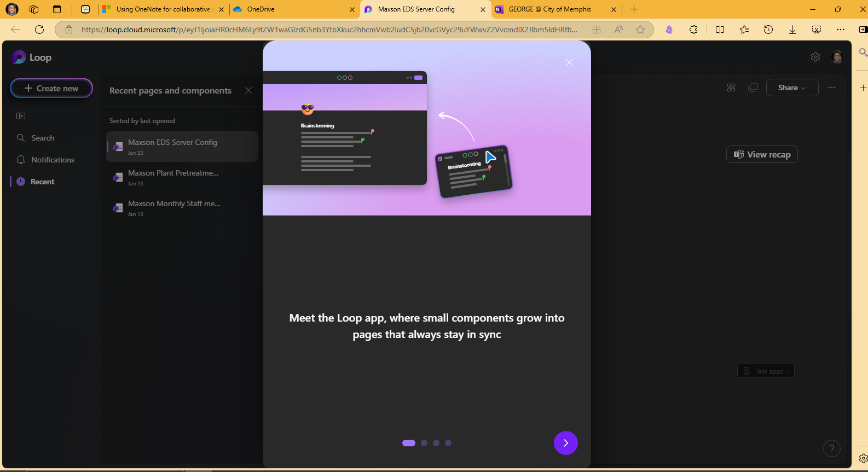
Task: Open the more options ellipsis menu
Action: (x=832, y=88)
